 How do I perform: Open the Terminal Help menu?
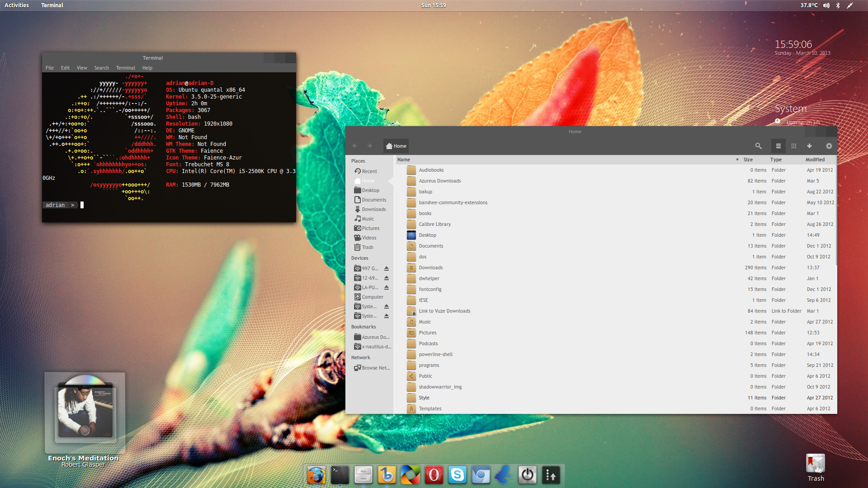coord(147,68)
